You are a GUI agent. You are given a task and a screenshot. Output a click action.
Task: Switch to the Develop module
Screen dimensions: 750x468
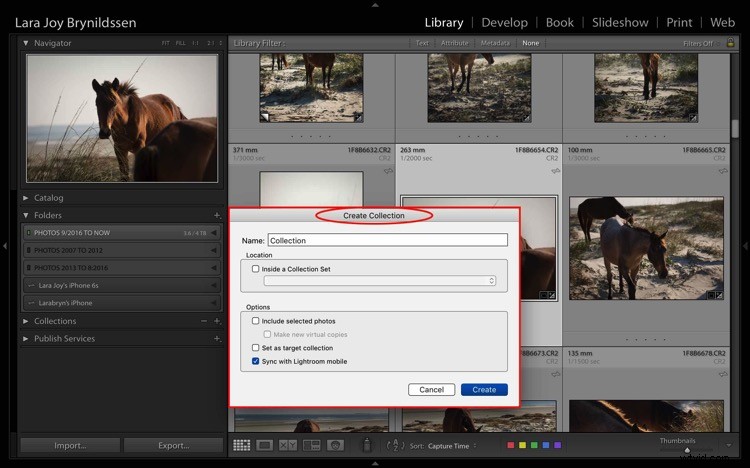click(505, 22)
